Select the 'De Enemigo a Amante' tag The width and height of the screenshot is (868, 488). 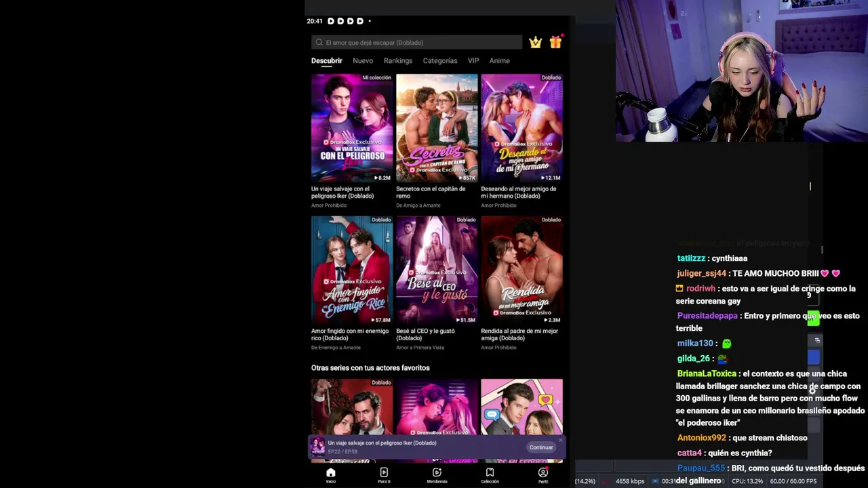(336, 348)
